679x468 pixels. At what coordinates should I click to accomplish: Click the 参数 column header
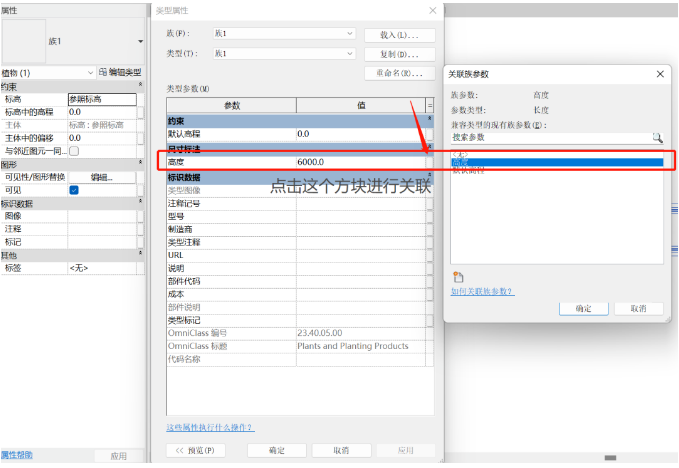click(232, 105)
